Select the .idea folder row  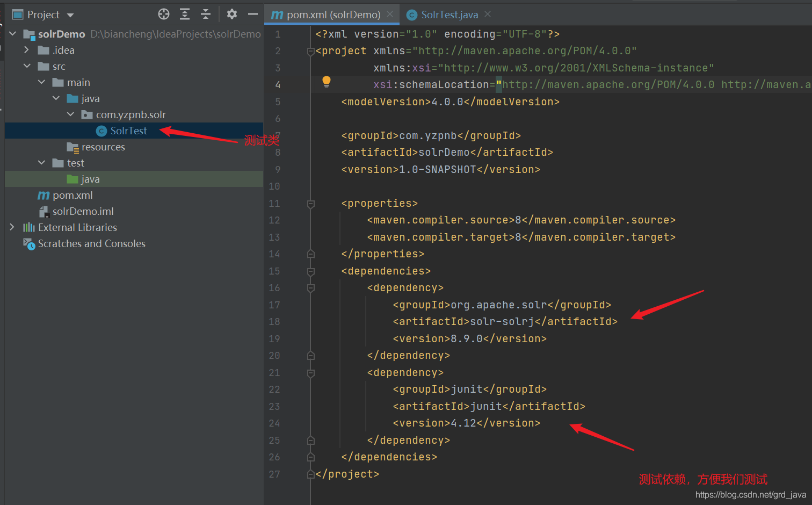tap(134, 50)
